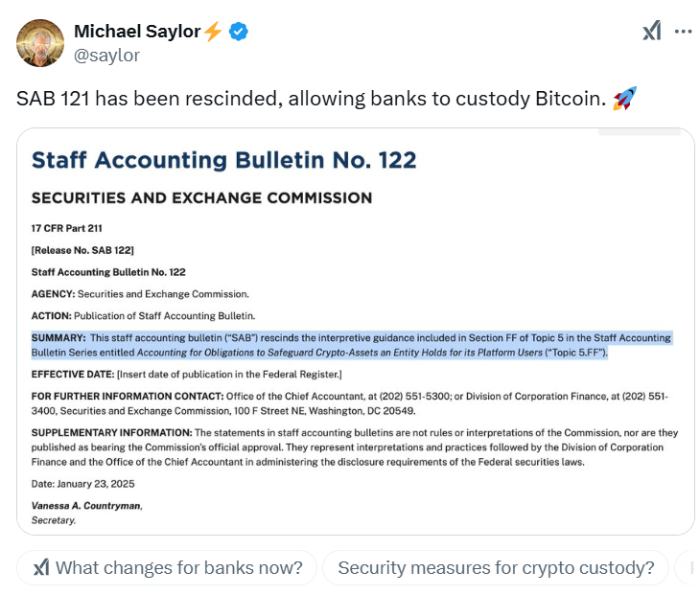Click the 'EFFECTIVE DATE' line in the image
Screen dimensions: 700x595
[187, 375]
